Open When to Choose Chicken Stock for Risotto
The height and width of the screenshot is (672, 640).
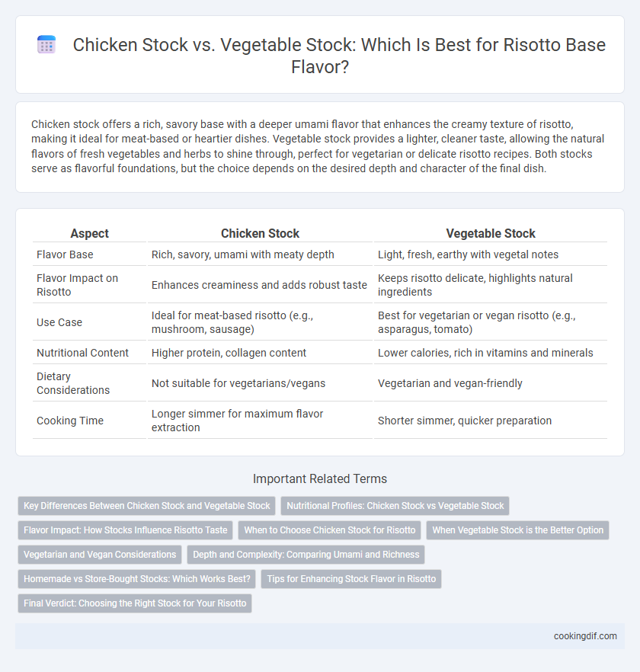tap(330, 530)
